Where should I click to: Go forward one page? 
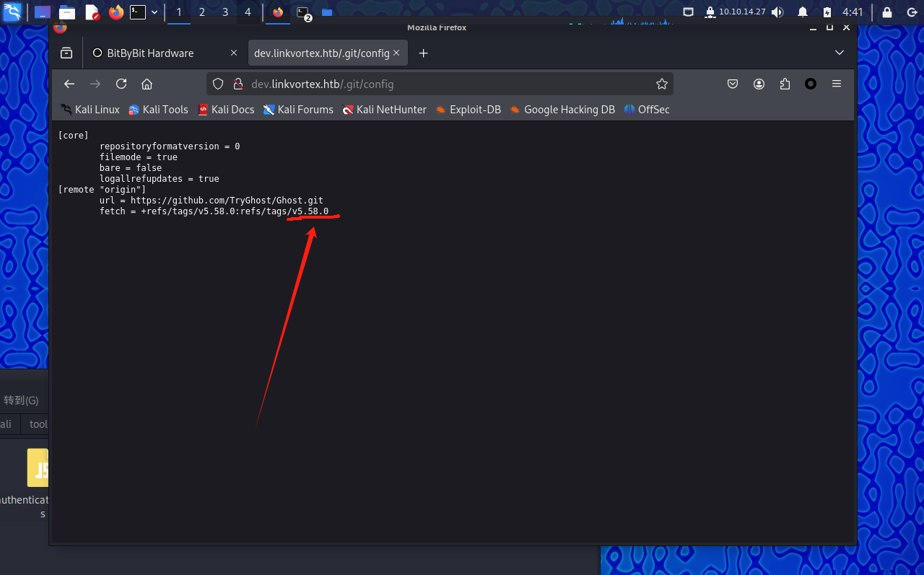(x=95, y=84)
